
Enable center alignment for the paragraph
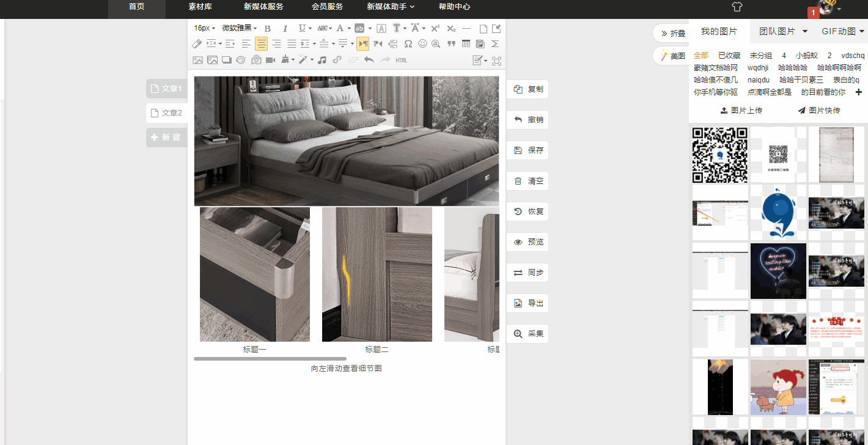(x=261, y=44)
